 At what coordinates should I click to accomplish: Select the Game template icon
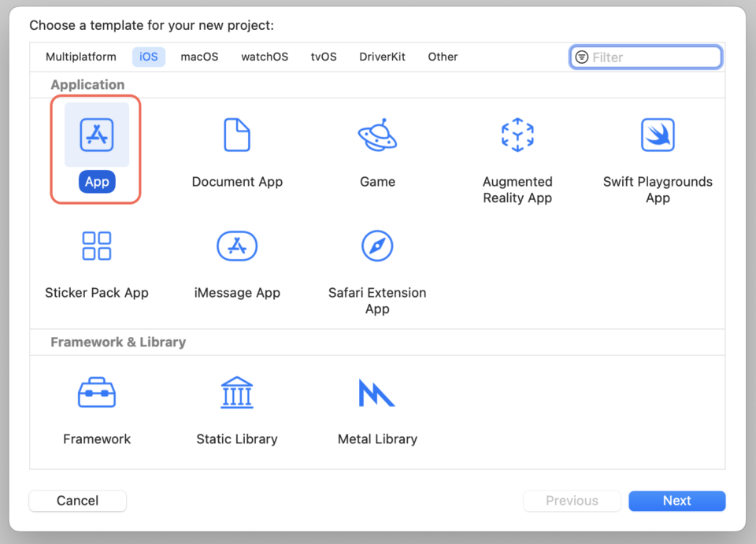pos(377,134)
